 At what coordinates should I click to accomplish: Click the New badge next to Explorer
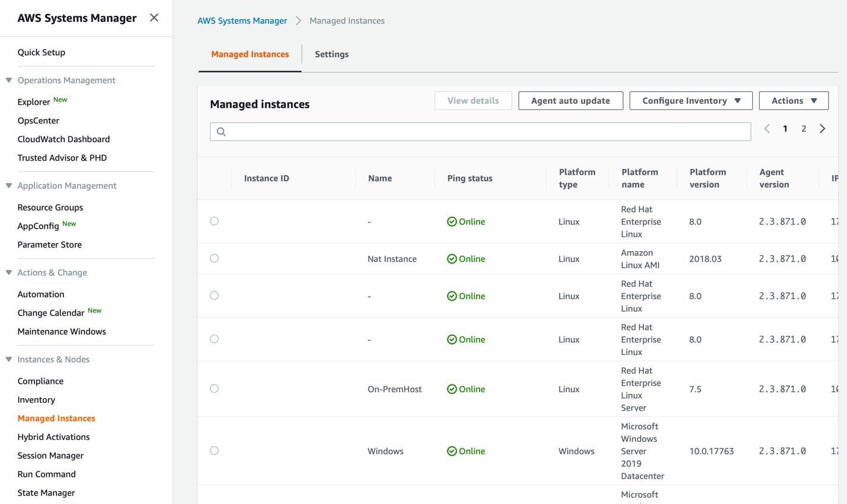tap(60, 98)
